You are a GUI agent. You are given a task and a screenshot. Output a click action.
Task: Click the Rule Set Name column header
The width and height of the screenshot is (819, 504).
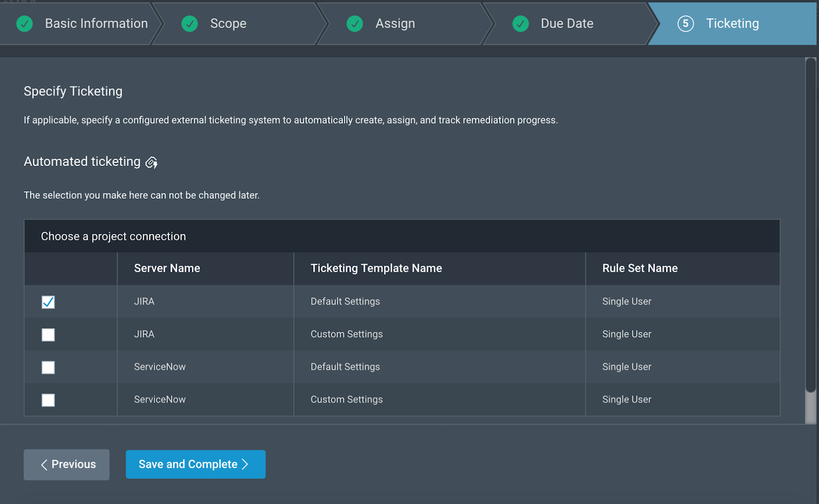coord(640,268)
